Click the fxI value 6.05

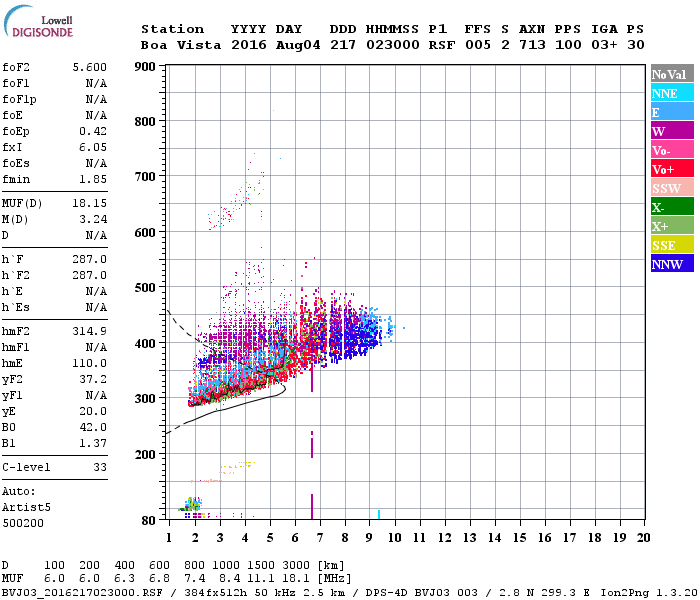(x=93, y=147)
